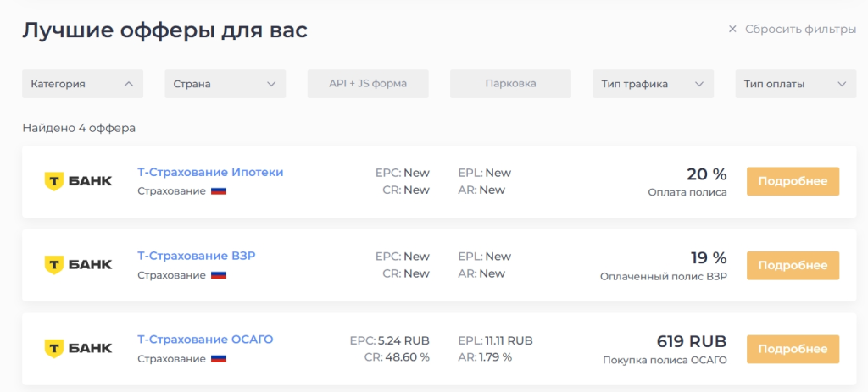Screen dimensions: 868x392
Task: Click the Лучшие офферы для вас heading
Action: pyautogui.click(x=164, y=31)
